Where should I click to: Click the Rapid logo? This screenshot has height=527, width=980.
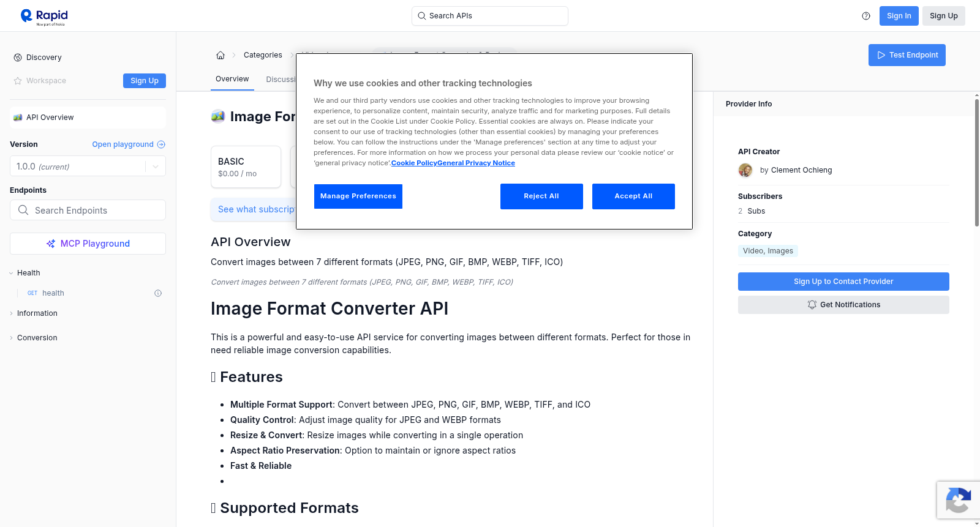(x=44, y=17)
